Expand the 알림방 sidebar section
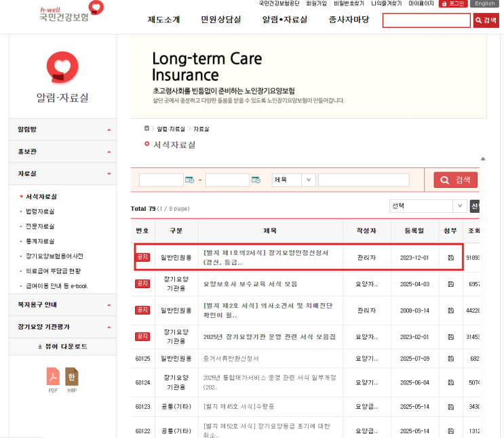 tap(62, 130)
